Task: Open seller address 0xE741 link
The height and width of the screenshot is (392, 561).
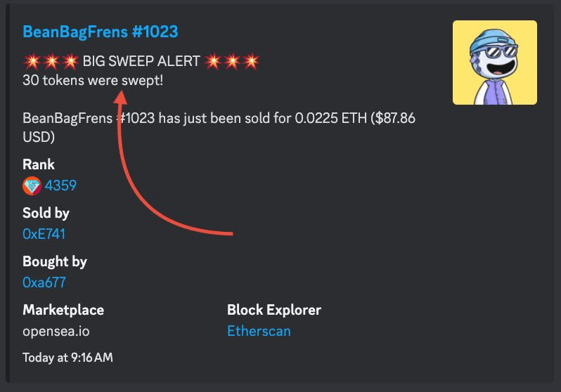Action: click(45, 234)
